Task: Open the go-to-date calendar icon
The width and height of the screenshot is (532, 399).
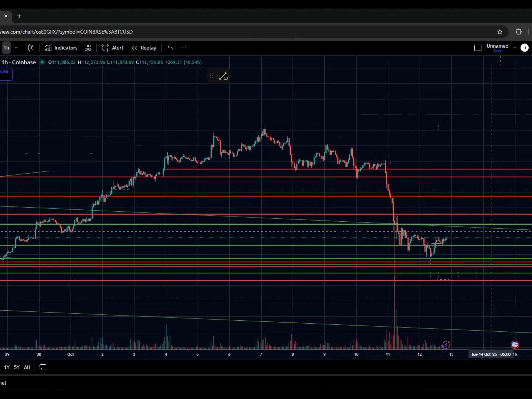Action: pos(43,367)
